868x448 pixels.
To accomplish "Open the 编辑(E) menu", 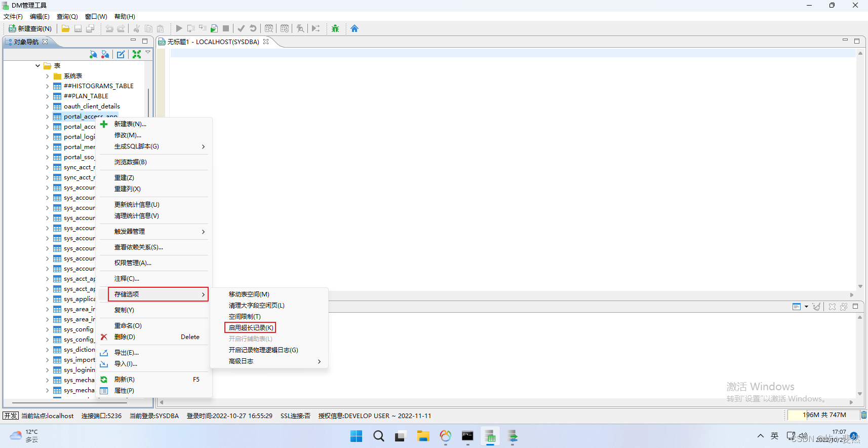I will tap(40, 16).
